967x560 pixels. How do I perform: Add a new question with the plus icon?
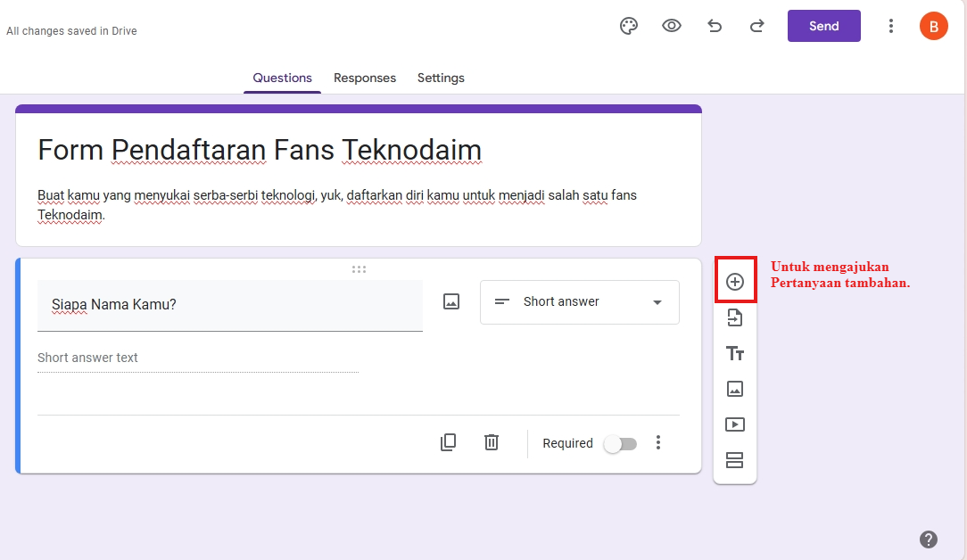click(734, 281)
